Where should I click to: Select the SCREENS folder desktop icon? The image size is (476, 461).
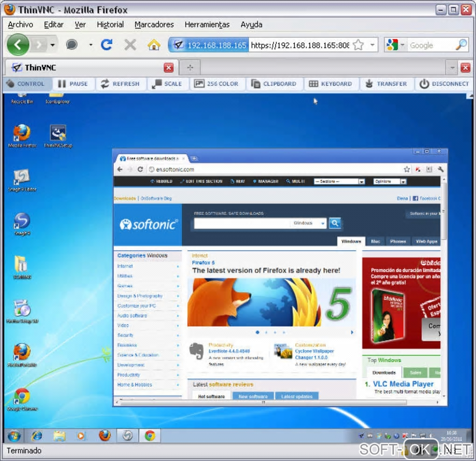coord(22,268)
